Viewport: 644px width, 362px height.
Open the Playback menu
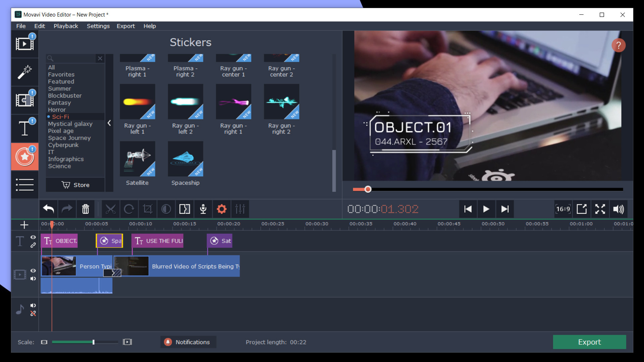[x=66, y=26]
